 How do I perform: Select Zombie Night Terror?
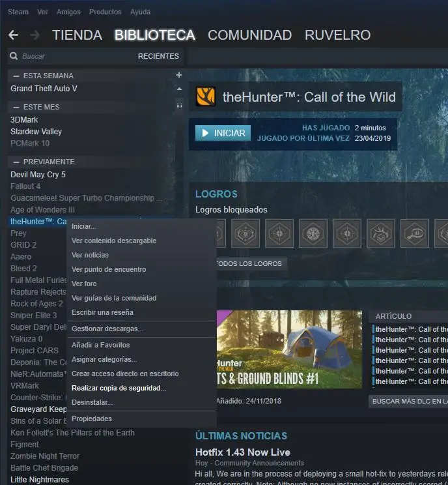pyautogui.click(x=45, y=456)
